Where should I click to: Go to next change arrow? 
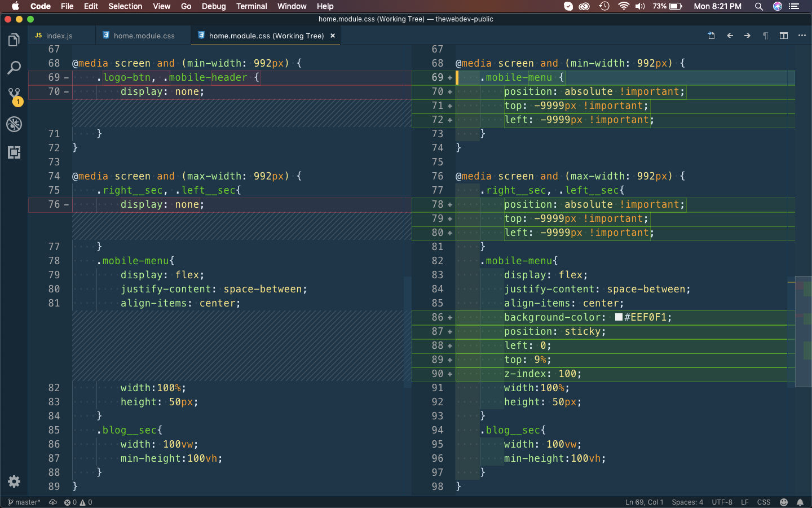click(747, 36)
